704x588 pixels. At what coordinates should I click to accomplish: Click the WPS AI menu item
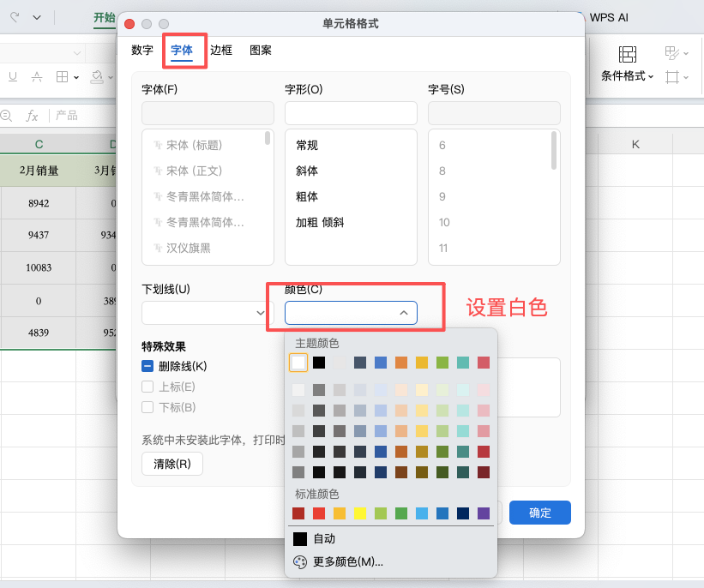[609, 15]
